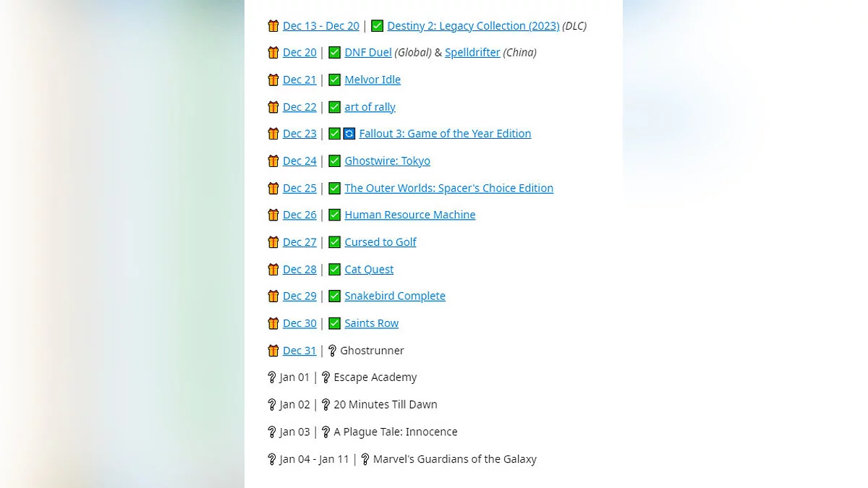
Task: Follow the Dec 25 date link
Action: click(299, 188)
